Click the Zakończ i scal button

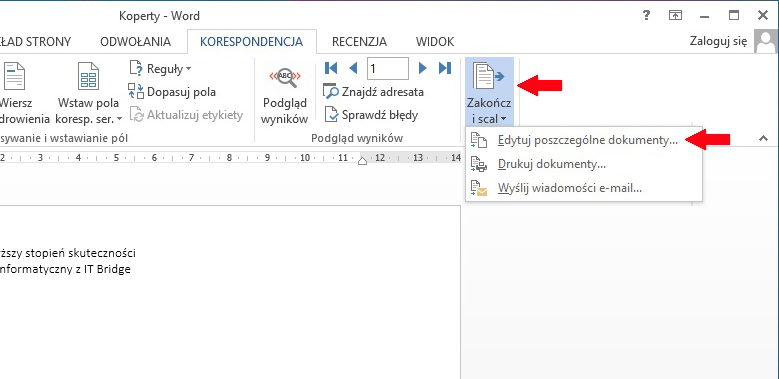click(489, 91)
